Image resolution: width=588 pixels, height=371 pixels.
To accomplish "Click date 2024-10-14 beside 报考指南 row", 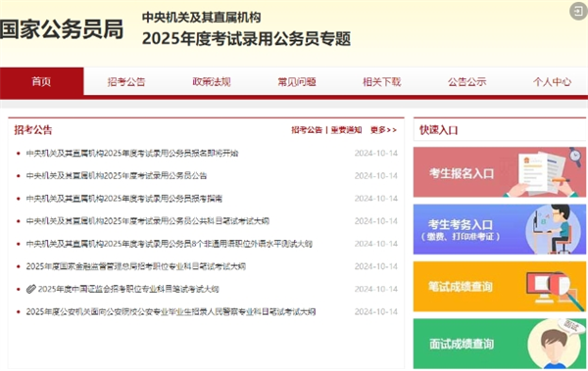I will [x=376, y=199].
